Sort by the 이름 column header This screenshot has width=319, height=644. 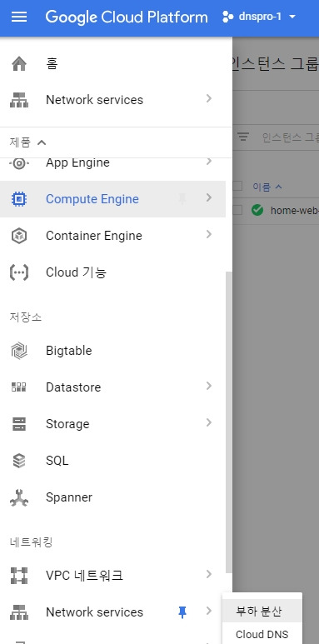click(x=267, y=187)
